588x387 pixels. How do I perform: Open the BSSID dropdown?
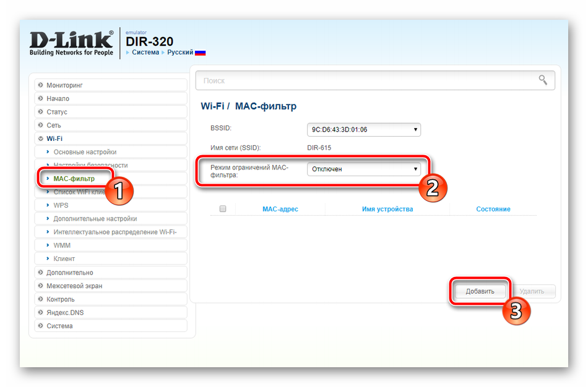(364, 130)
